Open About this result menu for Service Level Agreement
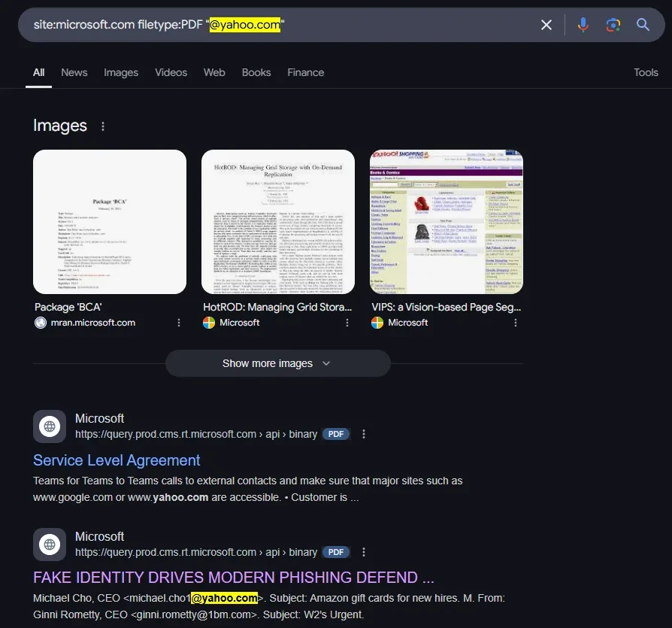 (363, 434)
